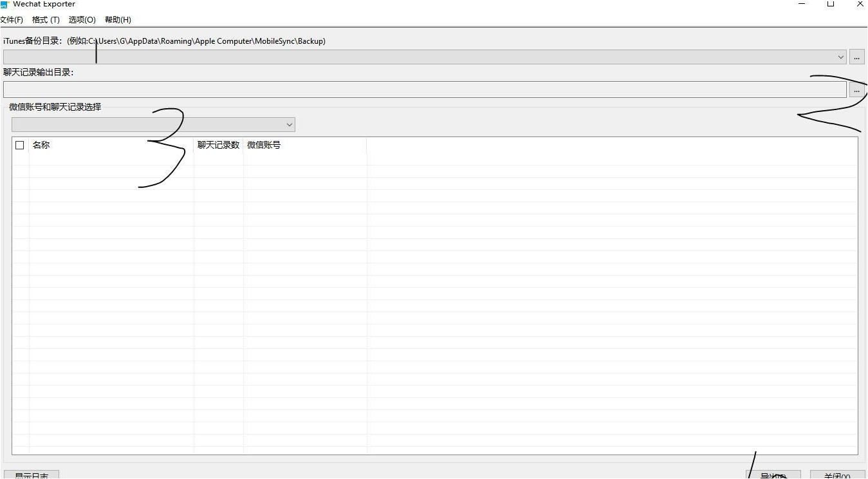Browse for the chat output directory
This screenshot has height=479, width=868.
click(856, 91)
